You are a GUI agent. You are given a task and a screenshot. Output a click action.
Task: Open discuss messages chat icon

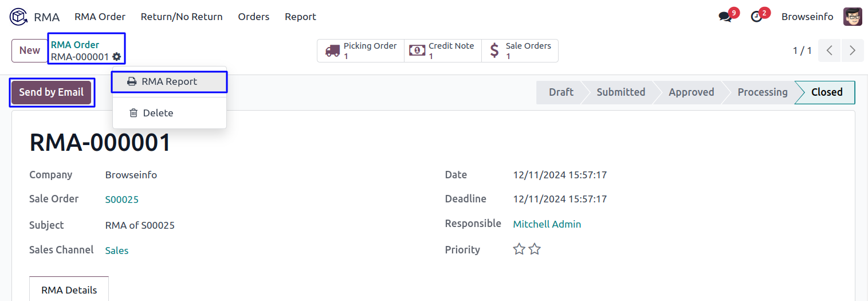tap(726, 17)
